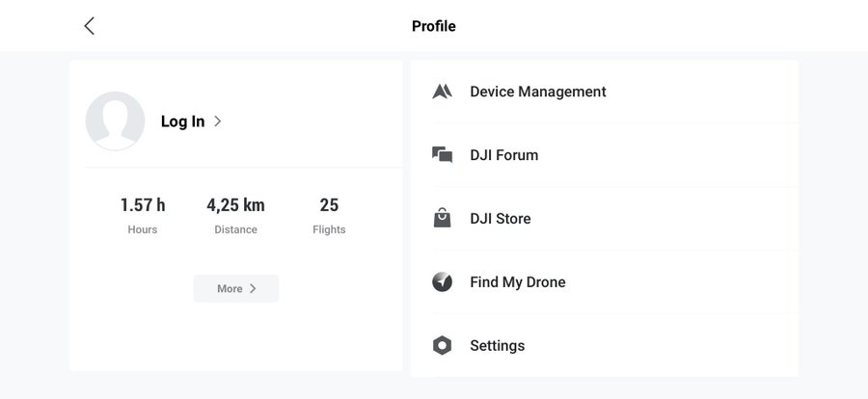Viewport: 868px width, 399px height.
Task: Choose the Find My Drone text label
Action: [517, 282]
